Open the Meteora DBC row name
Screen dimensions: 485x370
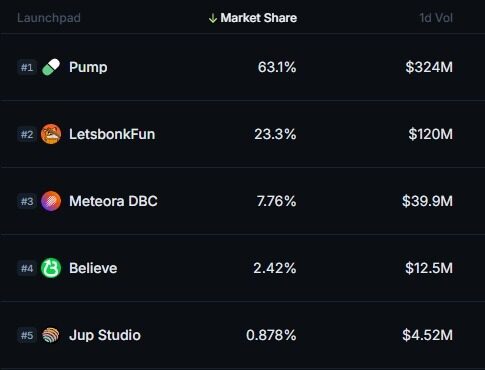coord(113,201)
